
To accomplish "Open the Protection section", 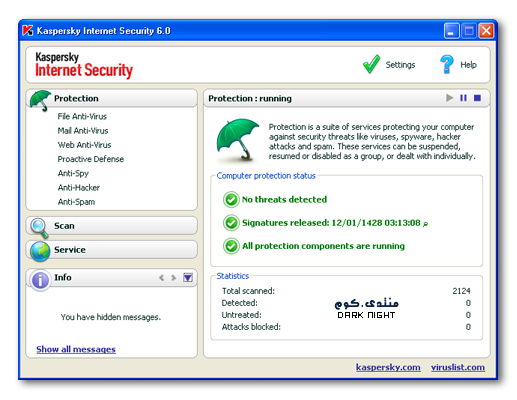I will pos(112,98).
